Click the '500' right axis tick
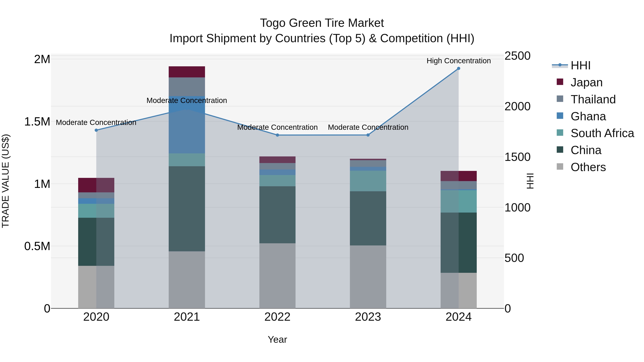Screen dimensions: 644x362 coord(514,258)
